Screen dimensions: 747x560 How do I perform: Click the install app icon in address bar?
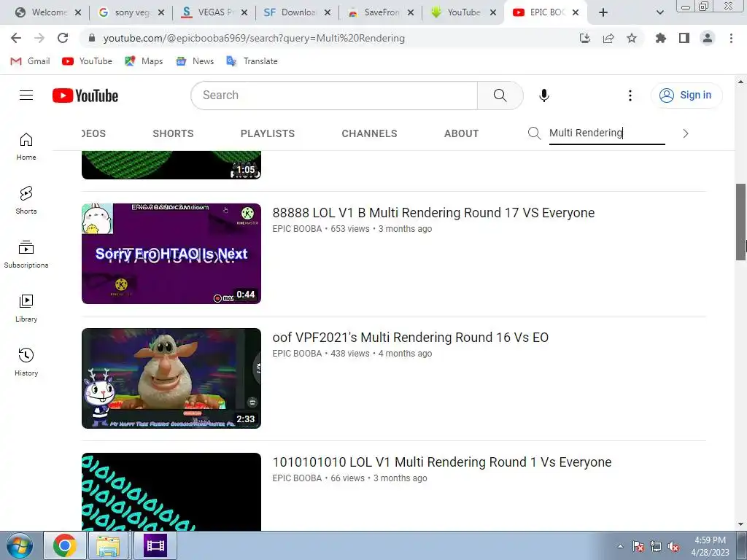click(585, 38)
